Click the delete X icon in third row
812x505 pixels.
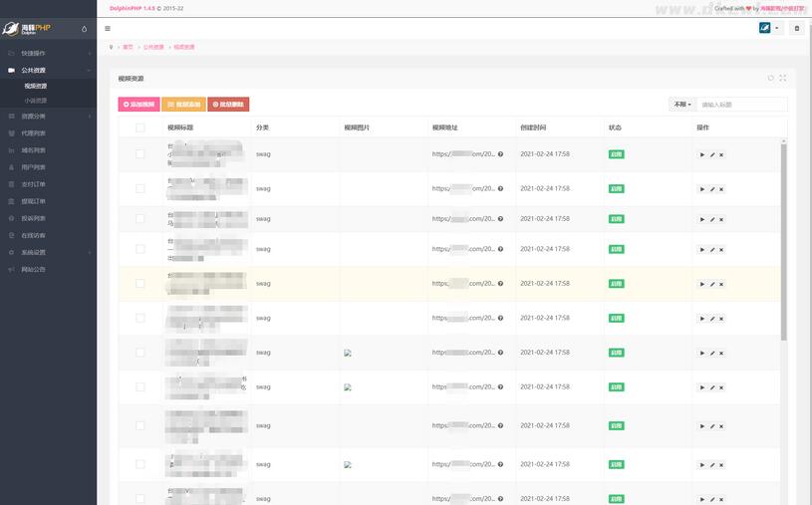point(721,219)
